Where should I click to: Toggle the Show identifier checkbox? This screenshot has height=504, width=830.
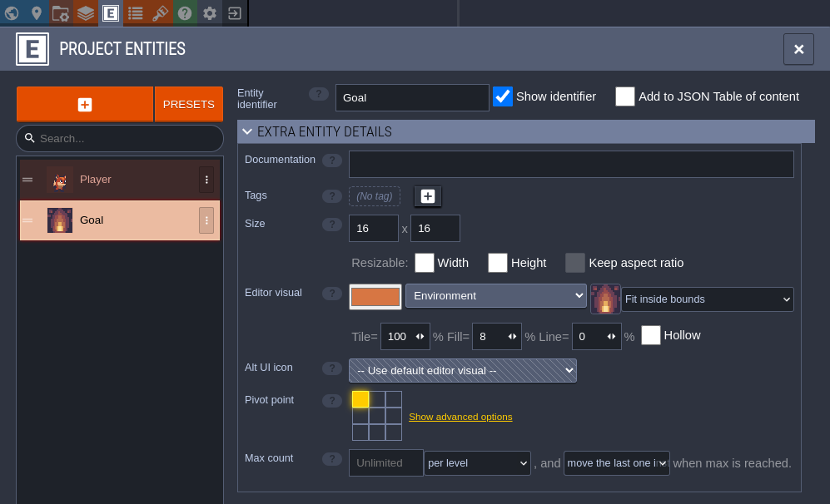pos(503,96)
